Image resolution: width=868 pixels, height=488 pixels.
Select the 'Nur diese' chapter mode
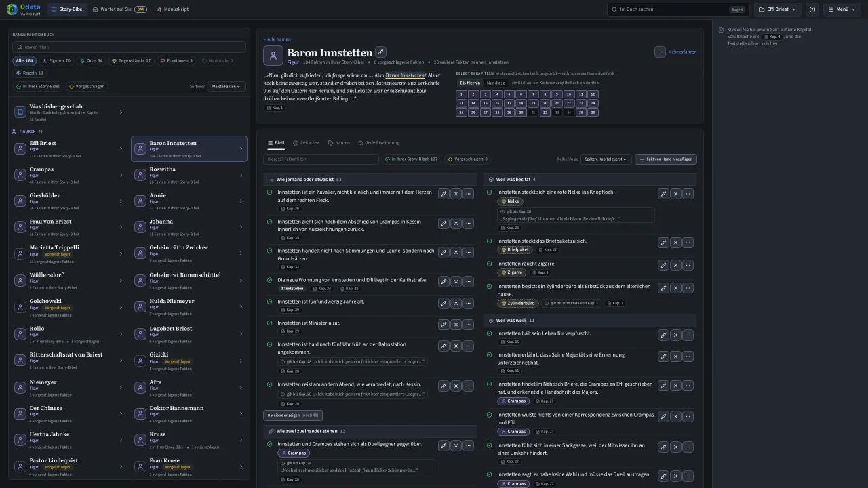coord(496,83)
